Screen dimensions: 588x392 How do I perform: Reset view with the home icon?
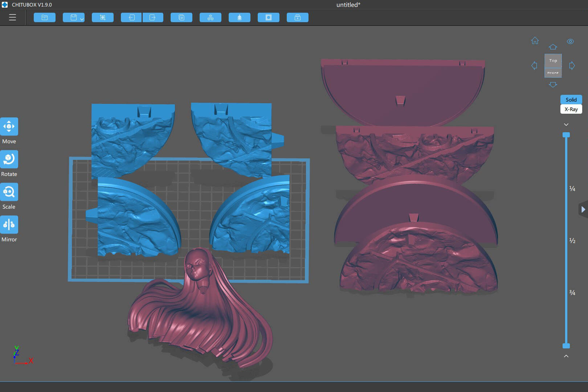click(535, 41)
